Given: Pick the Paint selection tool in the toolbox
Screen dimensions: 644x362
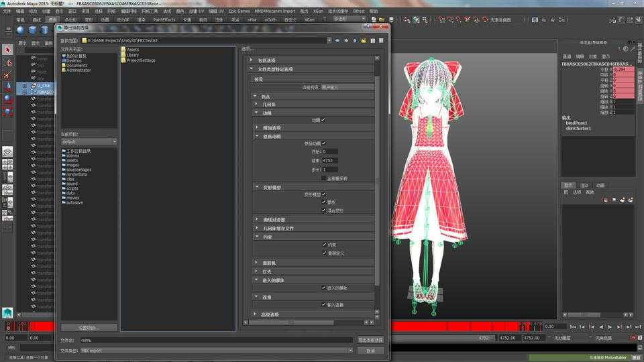Looking at the screenshot, I should click(x=7, y=75).
